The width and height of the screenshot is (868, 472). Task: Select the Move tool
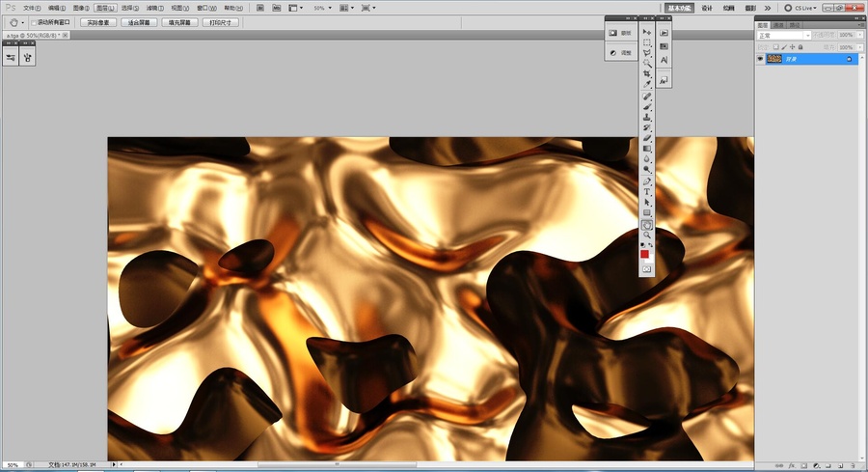[x=646, y=32]
